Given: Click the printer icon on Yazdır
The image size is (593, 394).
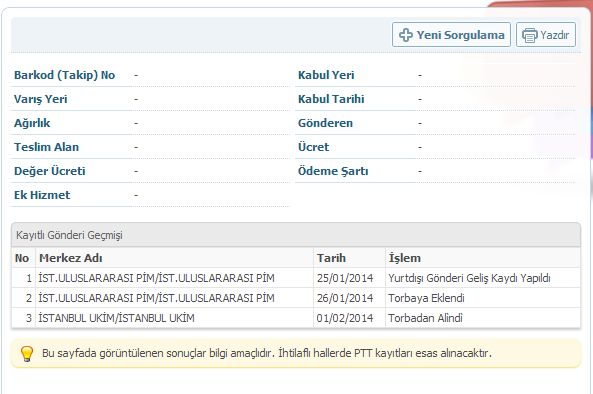Looking at the screenshot, I should pos(529,36).
